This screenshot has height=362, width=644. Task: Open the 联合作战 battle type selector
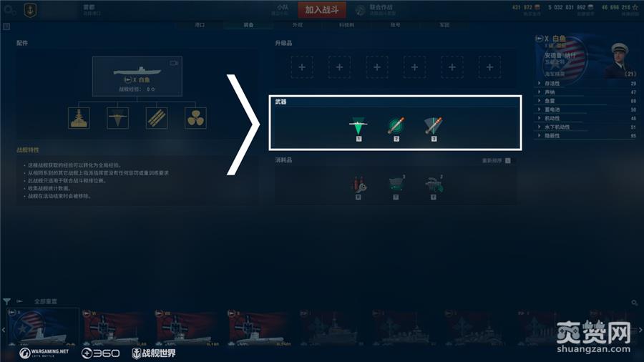[x=374, y=10]
